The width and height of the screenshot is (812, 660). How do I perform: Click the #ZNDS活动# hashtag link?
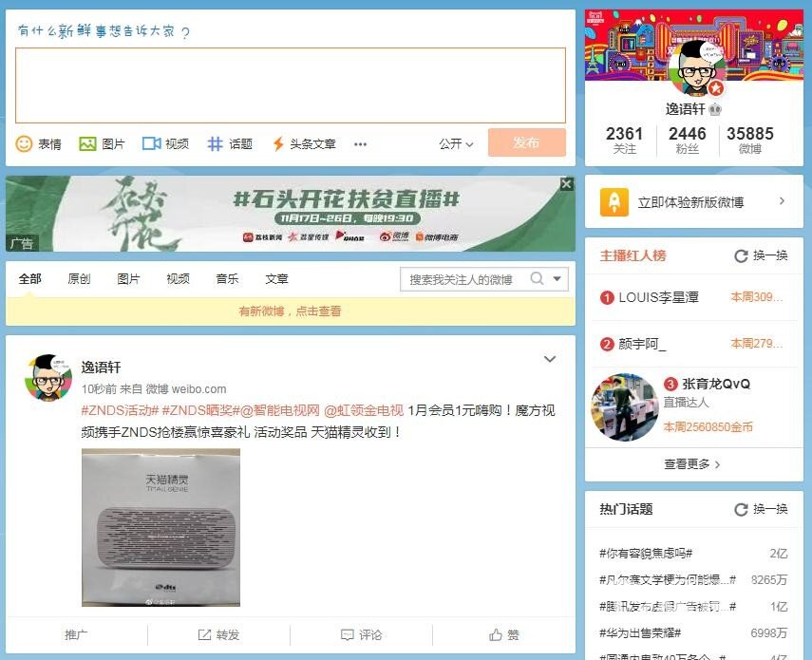click(120, 410)
